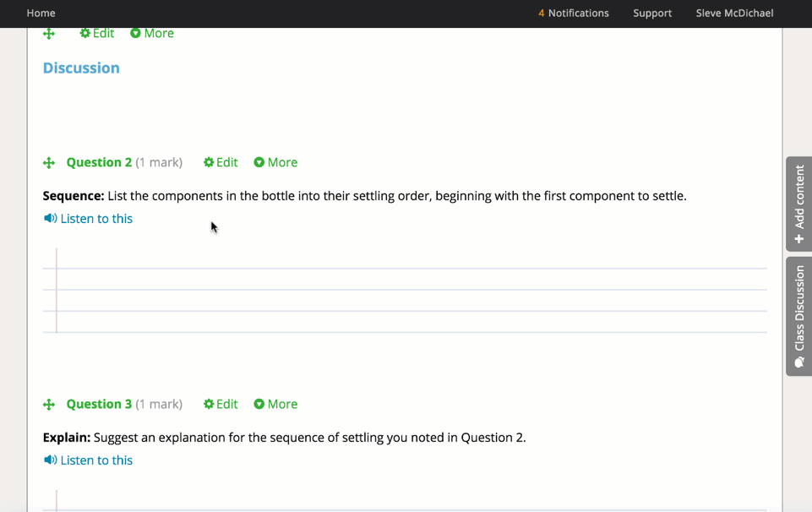Open Edit for Question 2

221,162
